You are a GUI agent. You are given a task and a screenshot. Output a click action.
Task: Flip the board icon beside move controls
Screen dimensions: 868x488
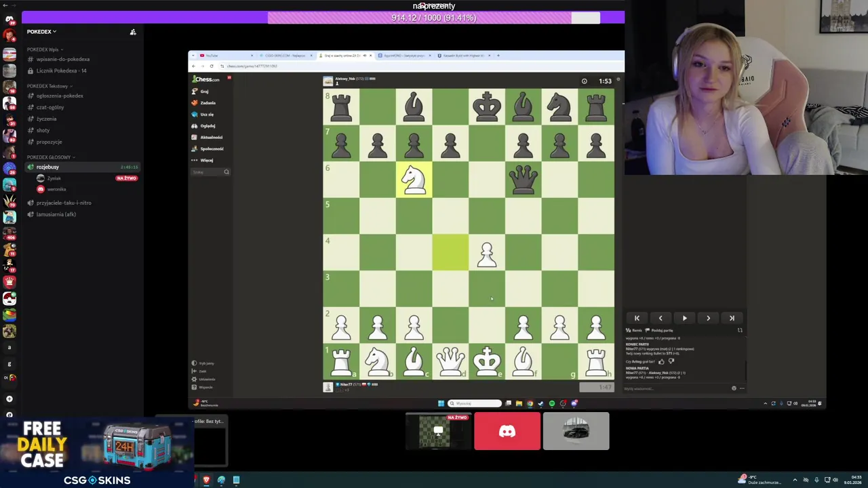740,330
